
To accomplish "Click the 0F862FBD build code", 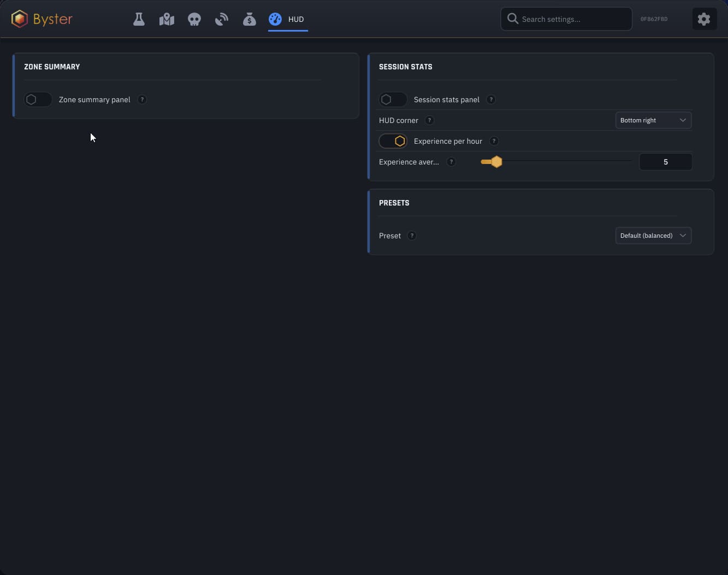I will point(654,19).
